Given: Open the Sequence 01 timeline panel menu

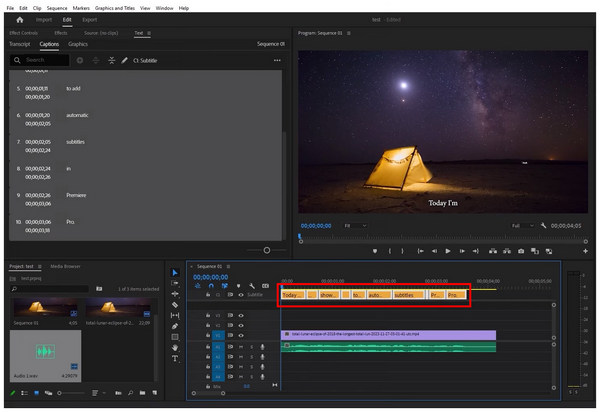Looking at the screenshot, I should point(228,266).
